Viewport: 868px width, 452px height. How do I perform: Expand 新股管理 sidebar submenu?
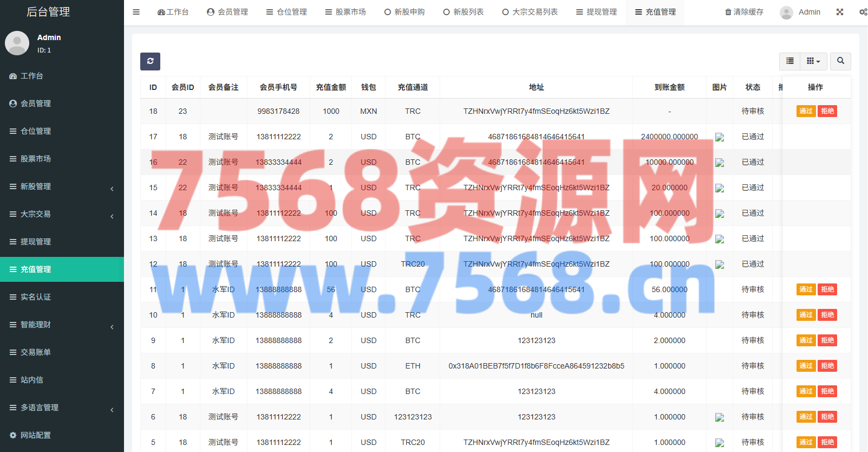(62, 186)
